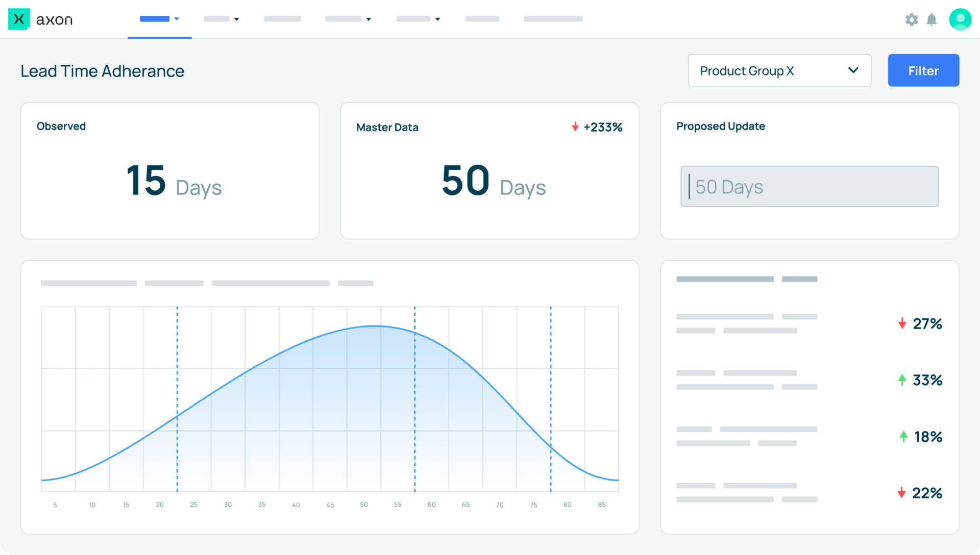Click the x-axis label 30
980x555 pixels.
[228, 504]
